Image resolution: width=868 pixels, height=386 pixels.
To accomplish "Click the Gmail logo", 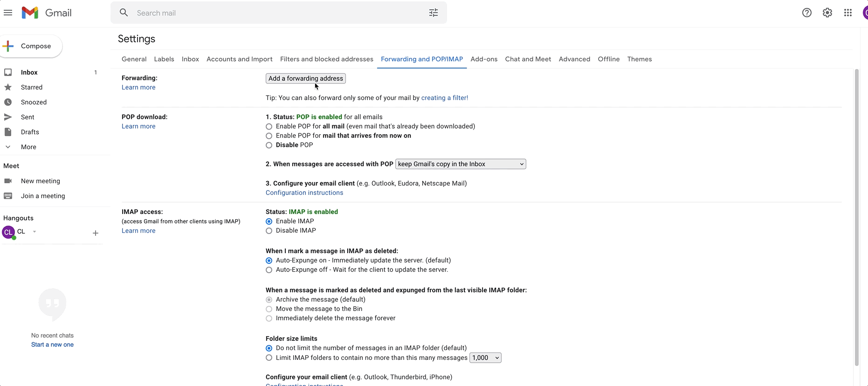I will coord(47,13).
